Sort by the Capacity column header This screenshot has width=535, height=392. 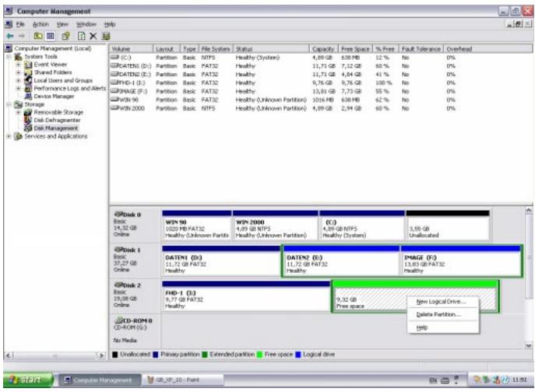pos(324,49)
